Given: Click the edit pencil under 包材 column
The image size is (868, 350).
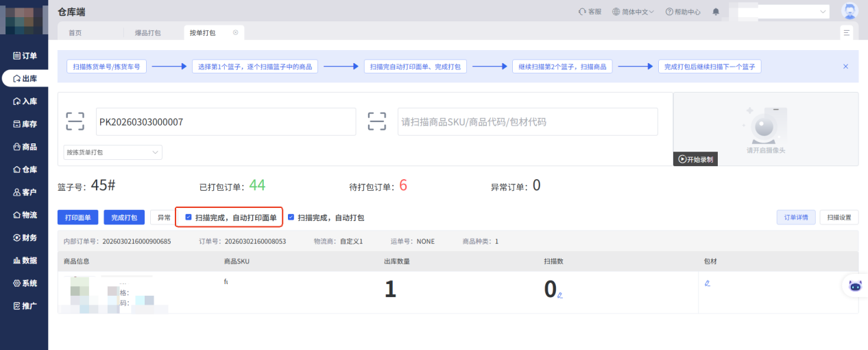Looking at the screenshot, I should click(707, 283).
